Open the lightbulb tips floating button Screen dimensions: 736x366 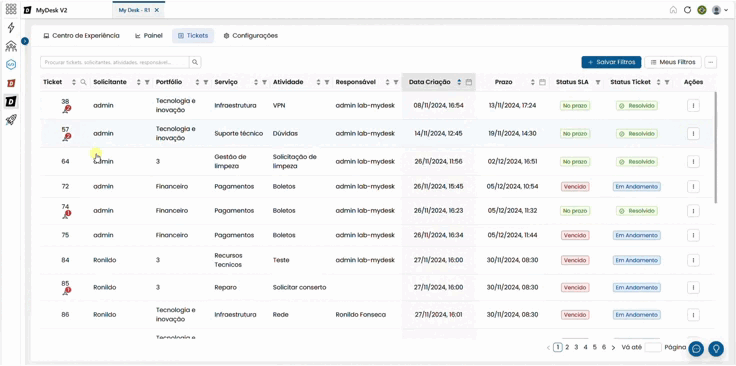716,349
